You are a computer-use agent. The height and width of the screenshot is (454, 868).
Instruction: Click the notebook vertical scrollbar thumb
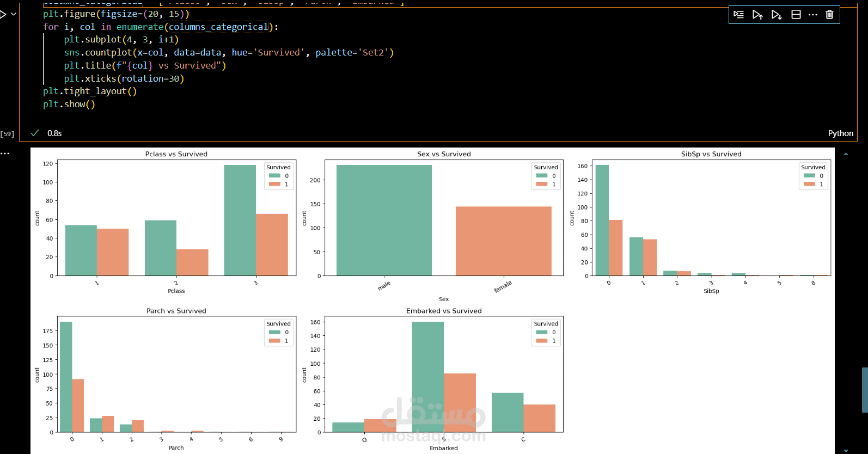(864, 390)
